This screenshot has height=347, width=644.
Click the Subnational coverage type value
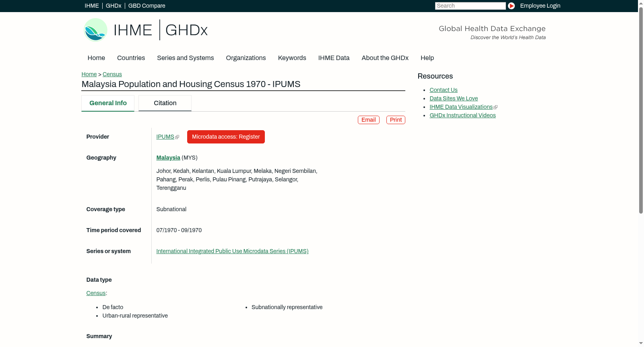pyautogui.click(x=171, y=210)
